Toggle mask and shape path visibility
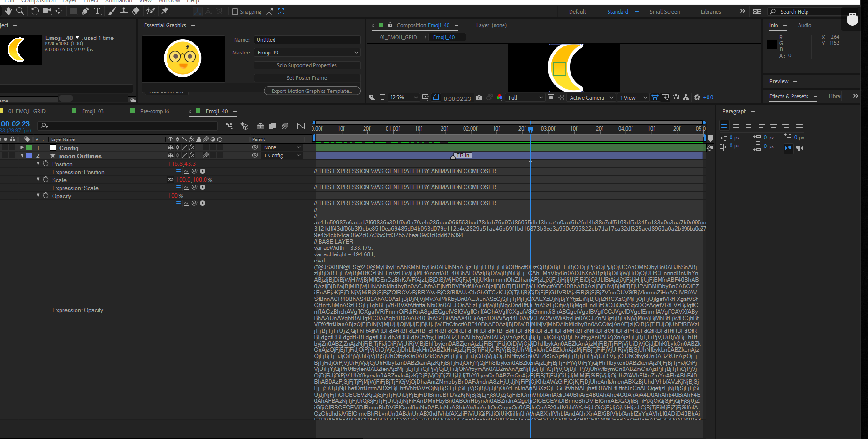 pyautogui.click(x=436, y=98)
